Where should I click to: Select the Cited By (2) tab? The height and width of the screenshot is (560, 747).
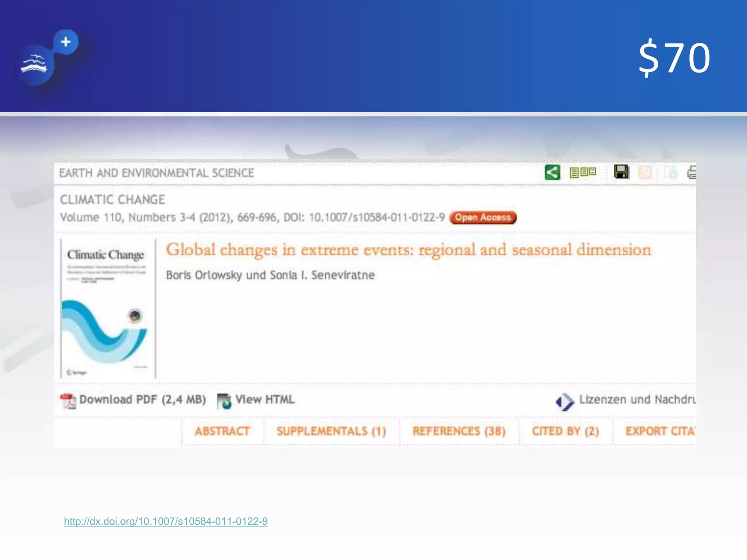pos(565,431)
